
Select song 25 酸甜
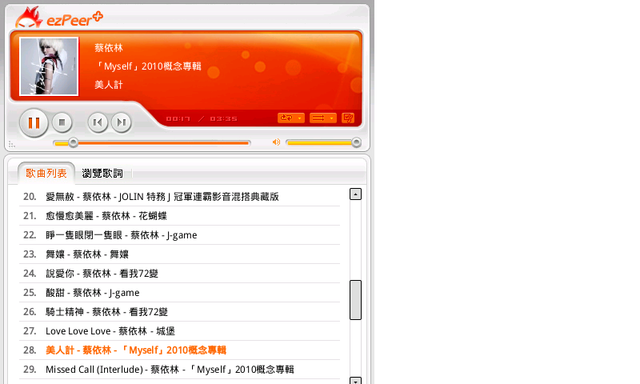click(x=180, y=293)
